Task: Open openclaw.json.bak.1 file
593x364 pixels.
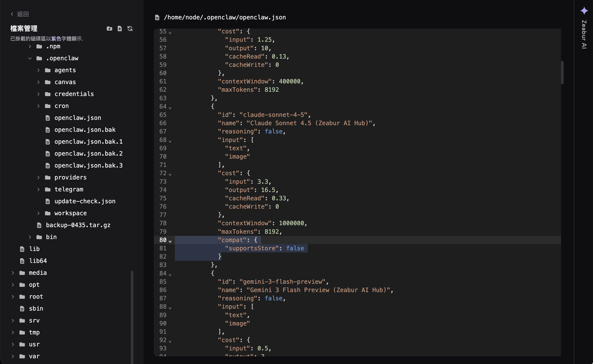Action: pyautogui.click(x=88, y=142)
